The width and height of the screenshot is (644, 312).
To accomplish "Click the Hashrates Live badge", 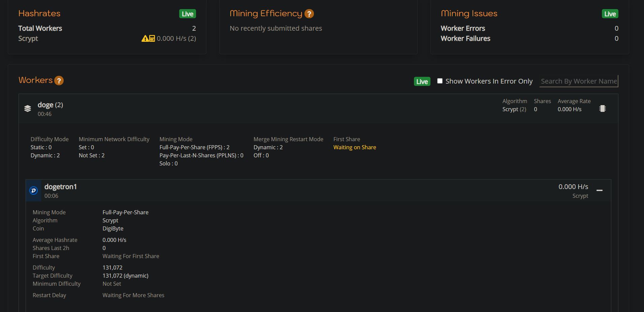I will click(x=188, y=14).
